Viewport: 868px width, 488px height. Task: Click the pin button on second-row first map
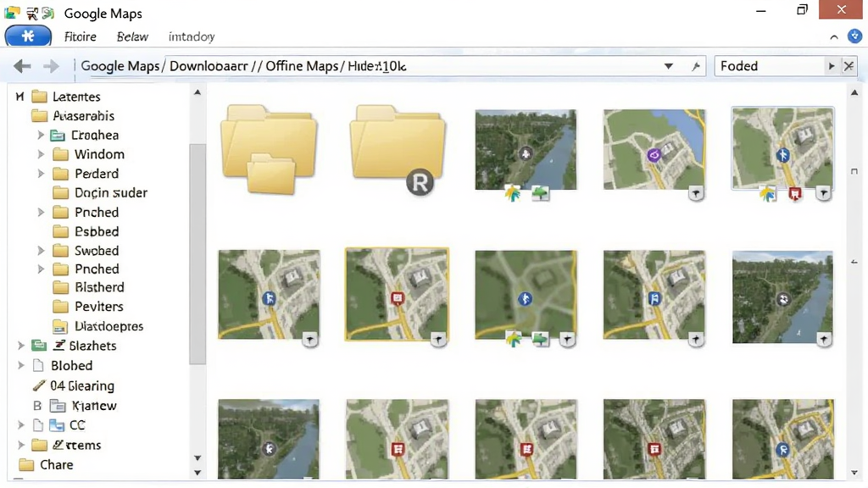coord(310,340)
